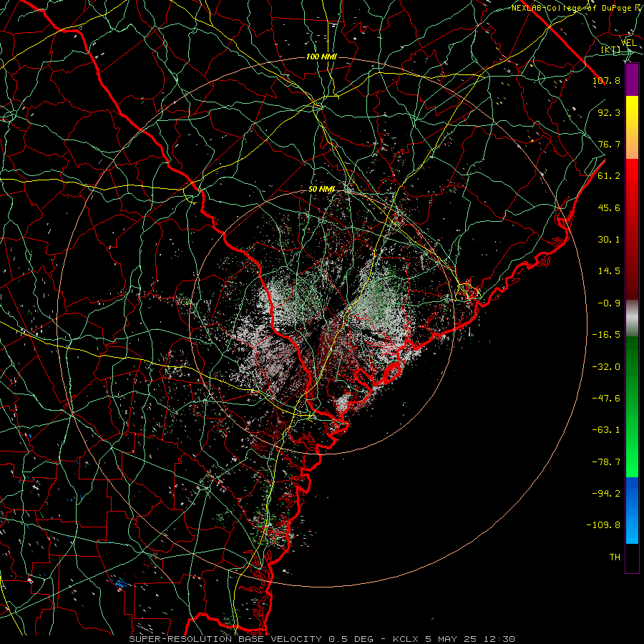Click the TH threshold label
This screenshot has height=644, width=644.
pyautogui.click(x=615, y=557)
